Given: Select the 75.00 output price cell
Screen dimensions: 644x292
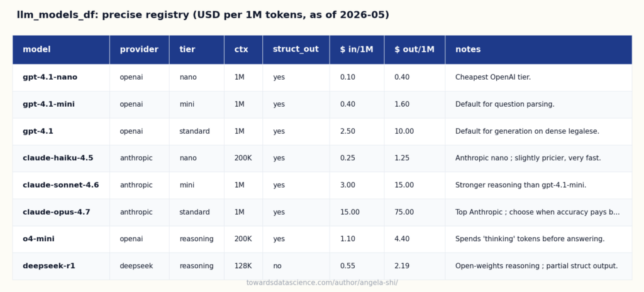Looking at the screenshot, I should click(x=415, y=212).
